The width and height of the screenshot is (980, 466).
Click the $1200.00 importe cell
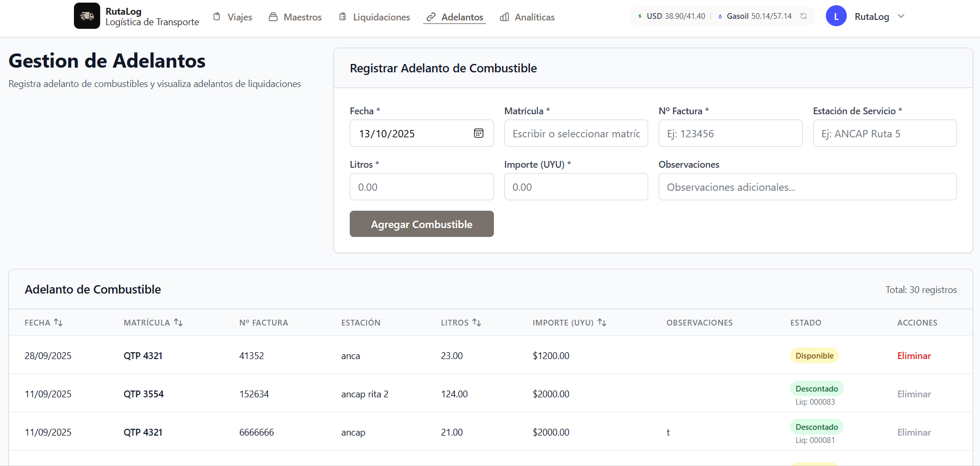(551, 355)
